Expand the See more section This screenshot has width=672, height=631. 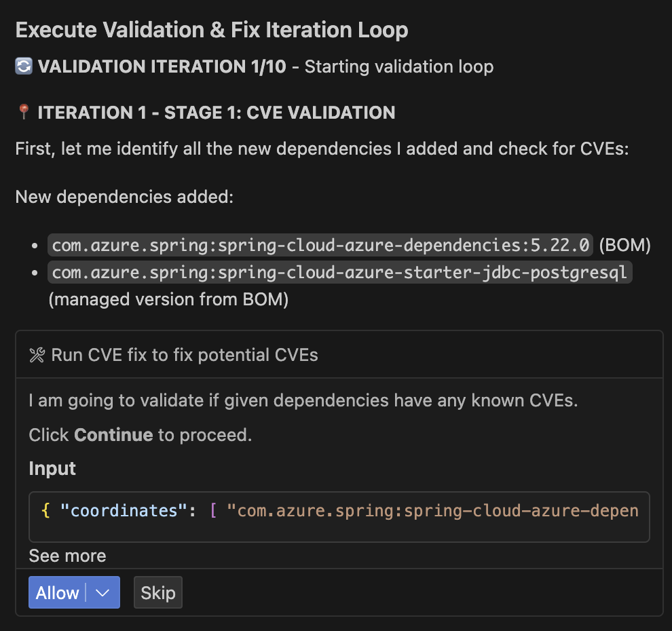67,556
